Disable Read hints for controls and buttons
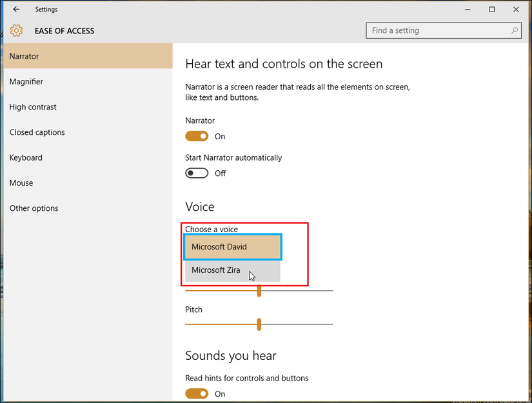 (197, 393)
